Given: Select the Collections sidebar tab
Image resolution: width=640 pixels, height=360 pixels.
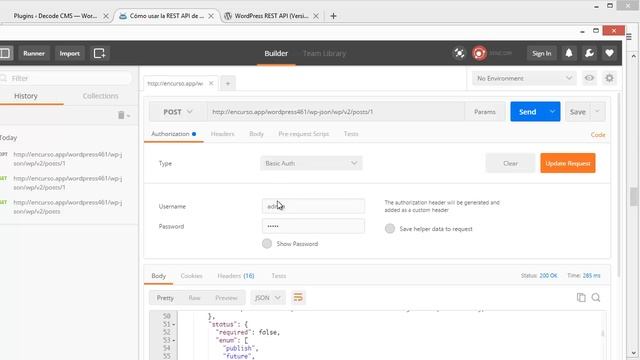Looking at the screenshot, I should [x=100, y=96].
